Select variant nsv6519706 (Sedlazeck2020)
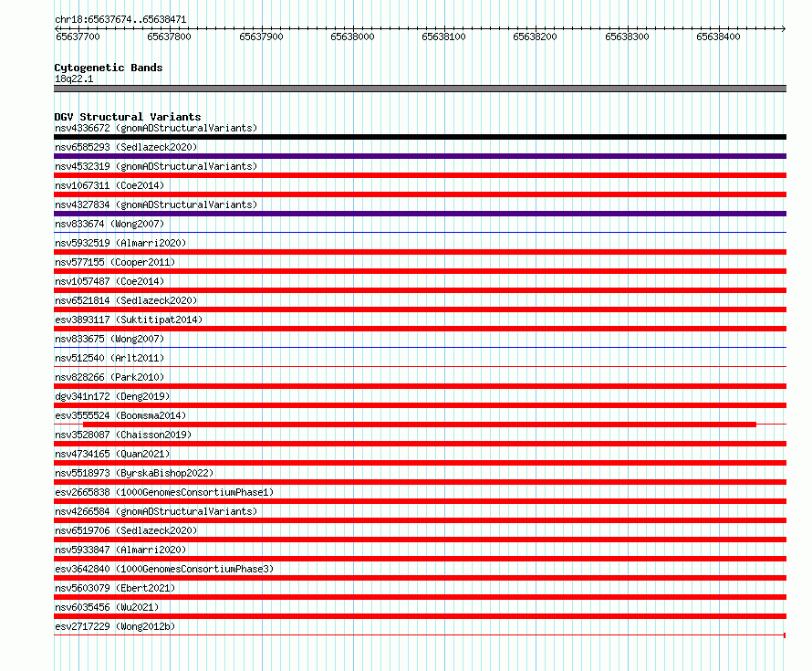 pyautogui.click(x=126, y=530)
